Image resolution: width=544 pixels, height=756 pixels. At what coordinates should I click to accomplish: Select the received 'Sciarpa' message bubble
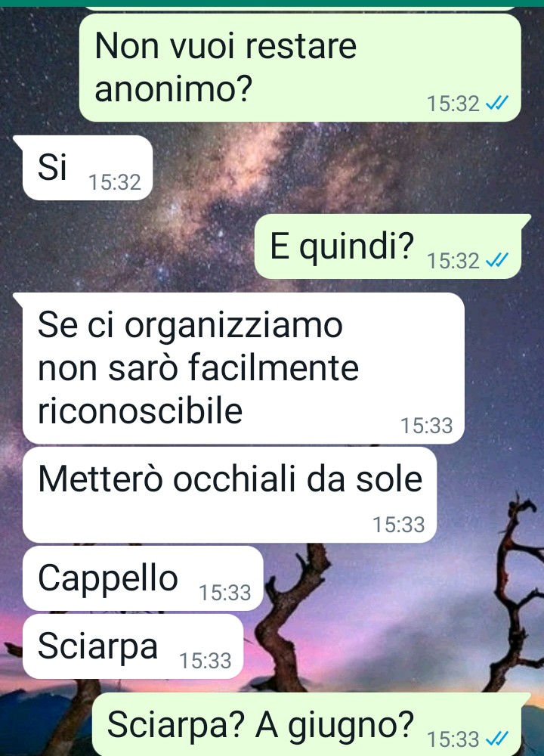133,646
